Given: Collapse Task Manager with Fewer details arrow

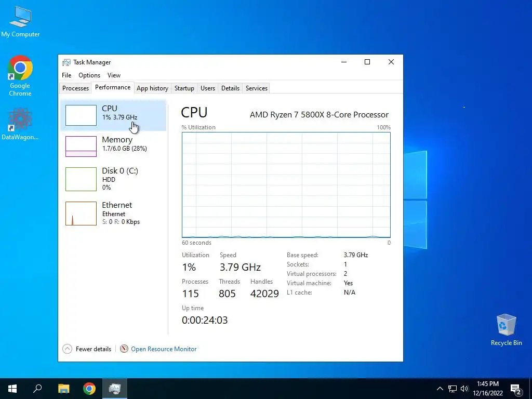Looking at the screenshot, I should pyautogui.click(x=67, y=349).
